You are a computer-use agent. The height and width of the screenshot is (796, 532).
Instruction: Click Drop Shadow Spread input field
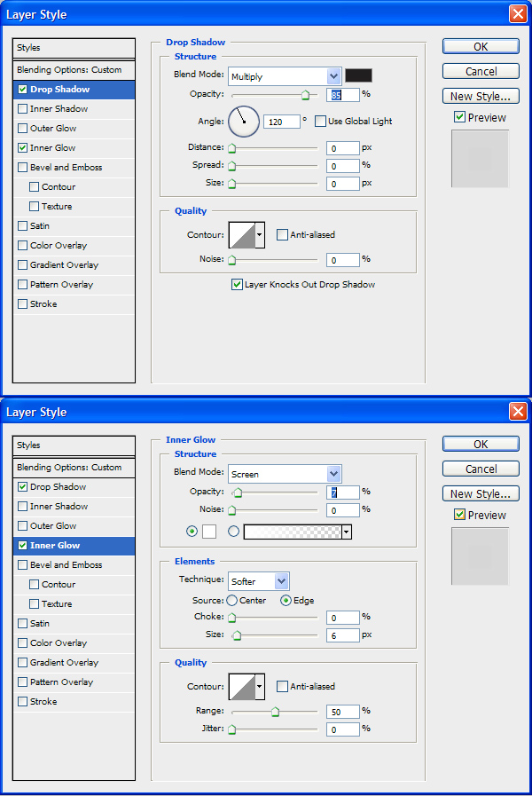tap(343, 166)
